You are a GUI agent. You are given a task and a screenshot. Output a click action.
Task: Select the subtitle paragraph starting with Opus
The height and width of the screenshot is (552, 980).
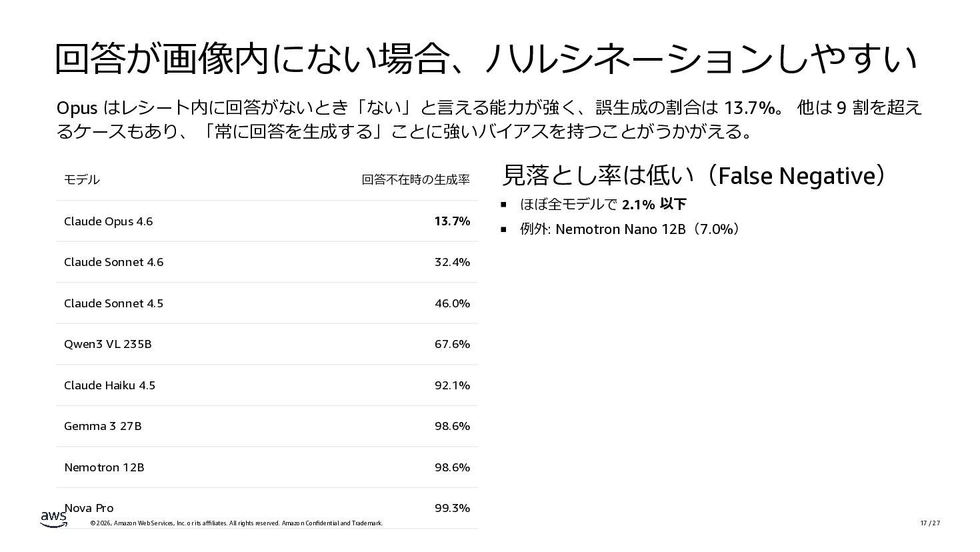[489, 119]
